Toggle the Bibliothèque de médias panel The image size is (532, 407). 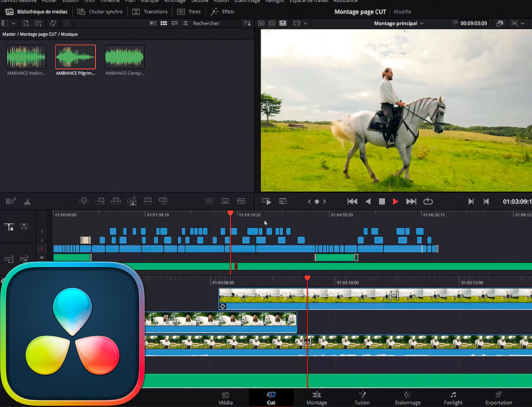[x=36, y=11]
